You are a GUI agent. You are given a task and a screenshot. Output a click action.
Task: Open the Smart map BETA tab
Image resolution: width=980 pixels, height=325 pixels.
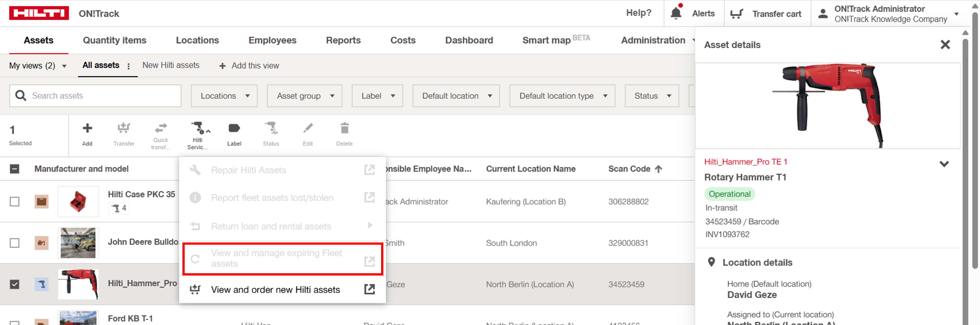[x=556, y=40]
